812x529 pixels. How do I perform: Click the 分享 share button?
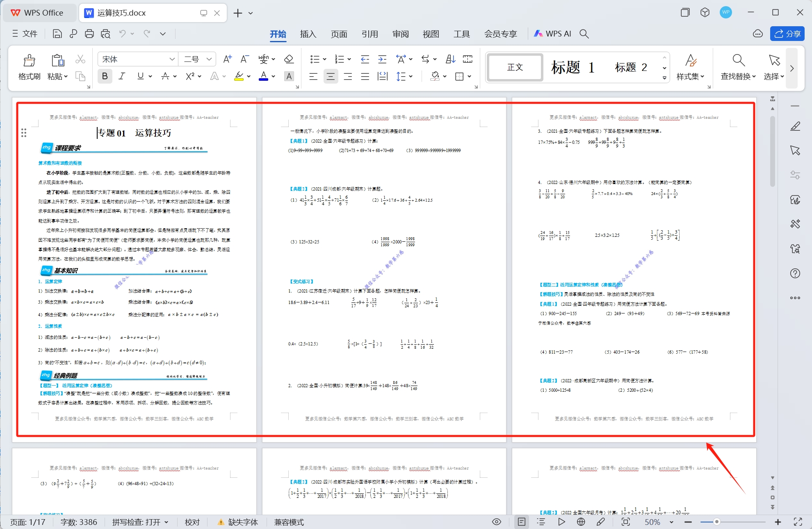(787, 34)
